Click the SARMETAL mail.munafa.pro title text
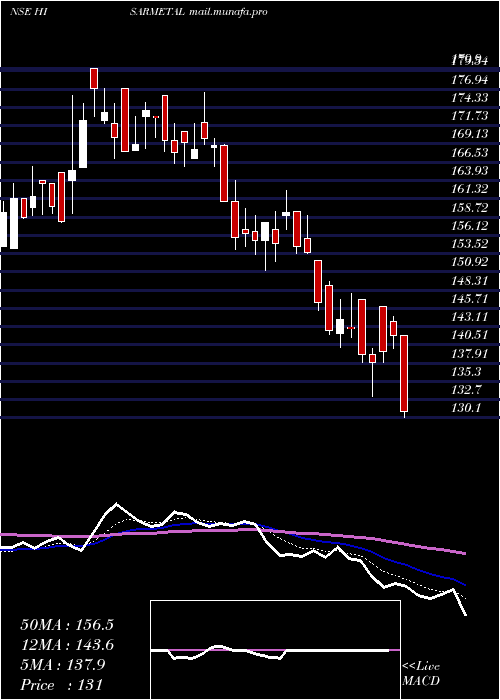 199,12
